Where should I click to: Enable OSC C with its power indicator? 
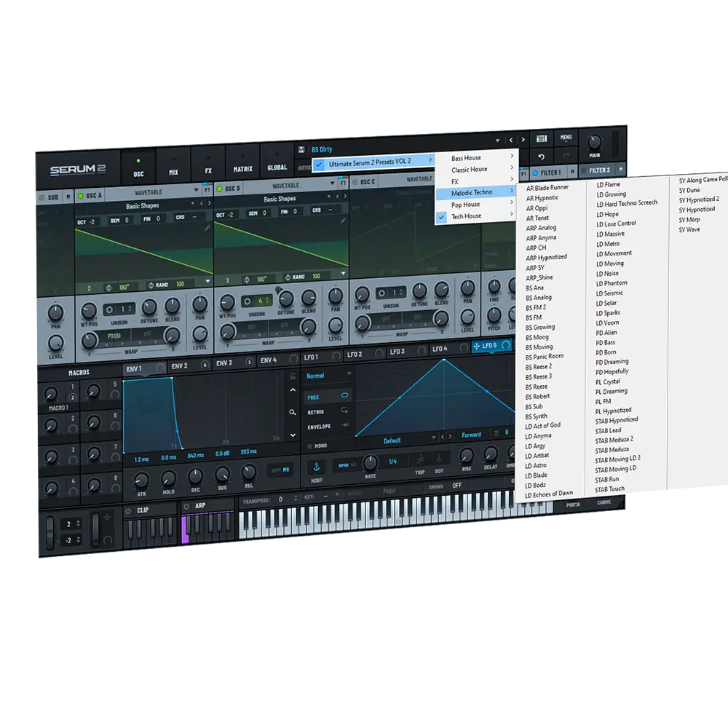[355, 182]
